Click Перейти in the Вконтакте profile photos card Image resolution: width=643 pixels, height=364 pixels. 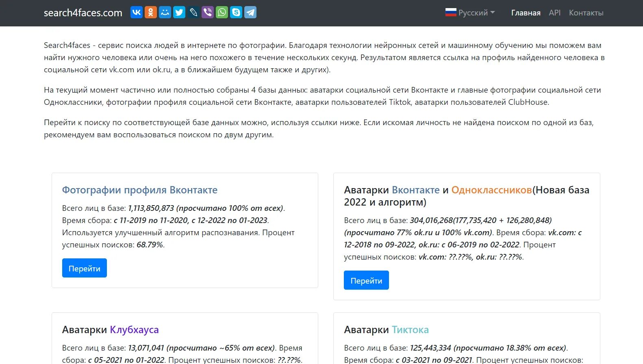pyautogui.click(x=85, y=268)
